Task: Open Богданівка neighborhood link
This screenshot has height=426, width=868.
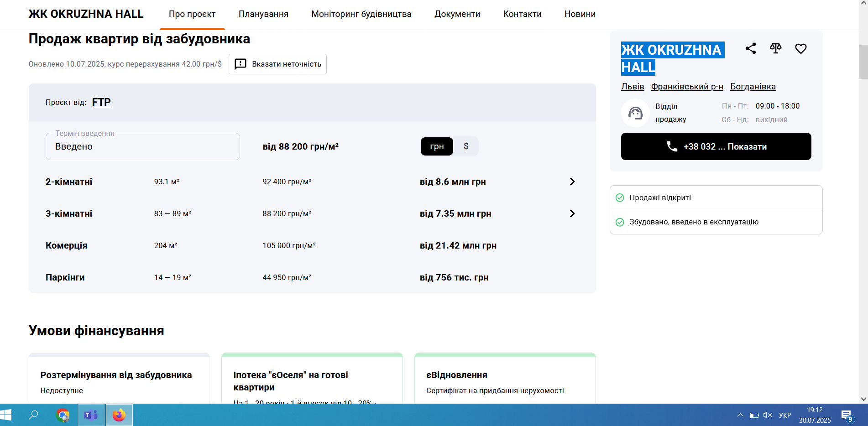Action: click(753, 87)
